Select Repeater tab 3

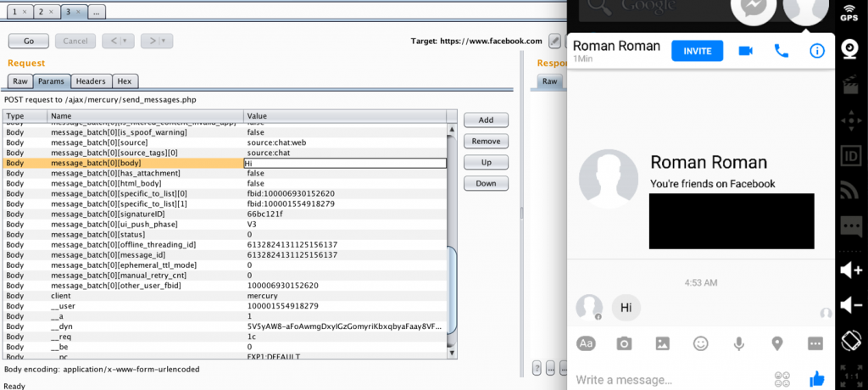click(x=74, y=11)
